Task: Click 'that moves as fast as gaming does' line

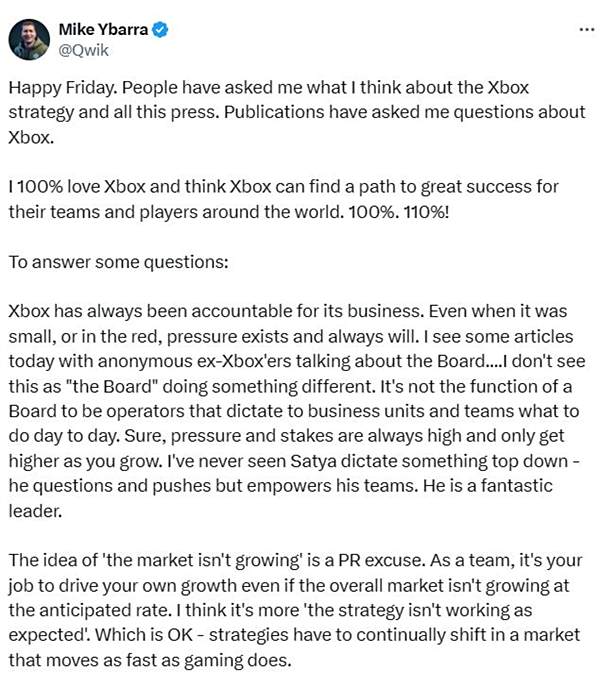Action: pos(150,660)
